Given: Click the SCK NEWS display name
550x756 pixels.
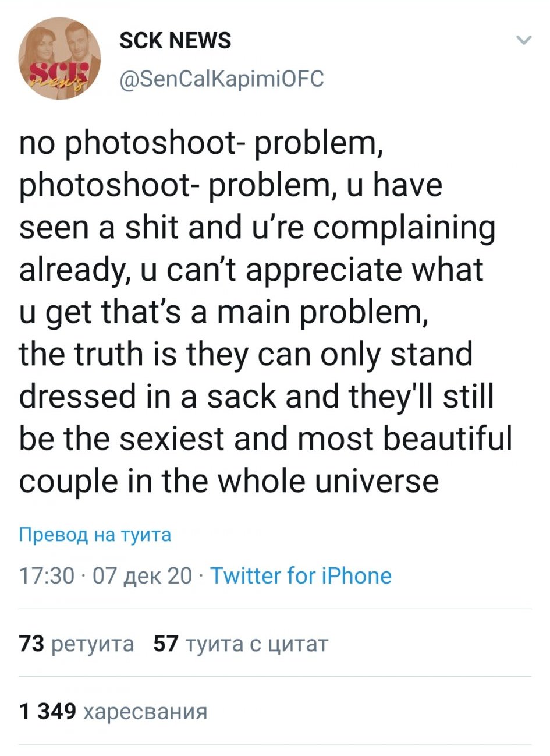Looking at the screenshot, I should (175, 41).
